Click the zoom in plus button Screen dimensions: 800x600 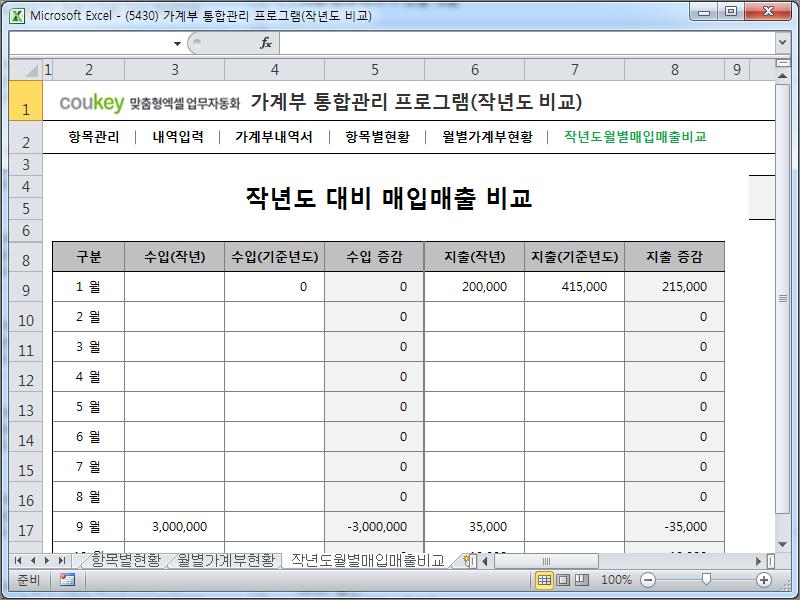point(763,580)
